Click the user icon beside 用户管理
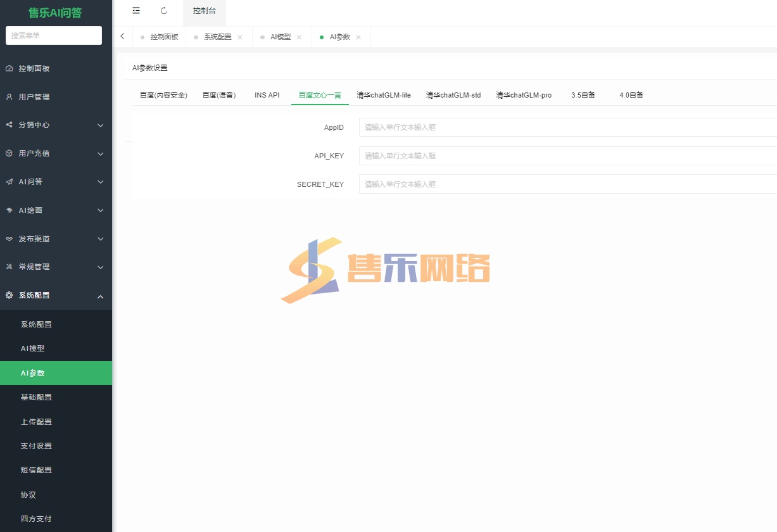This screenshot has width=777, height=532. pyautogui.click(x=9, y=97)
